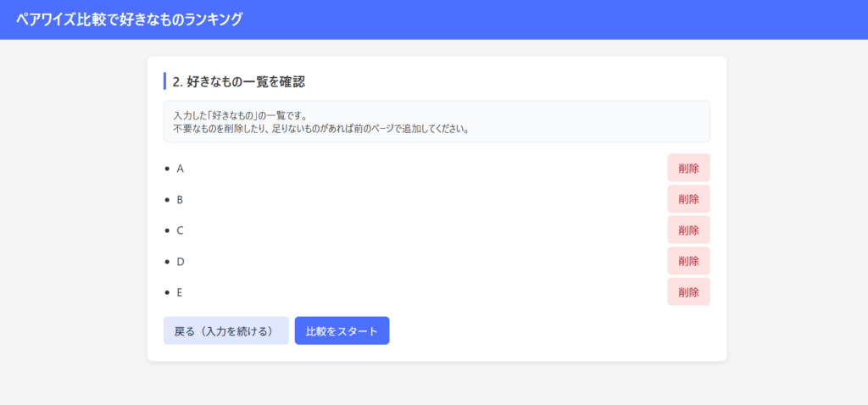Delete item B from the list
The height and width of the screenshot is (405, 868).
pyautogui.click(x=688, y=199)
